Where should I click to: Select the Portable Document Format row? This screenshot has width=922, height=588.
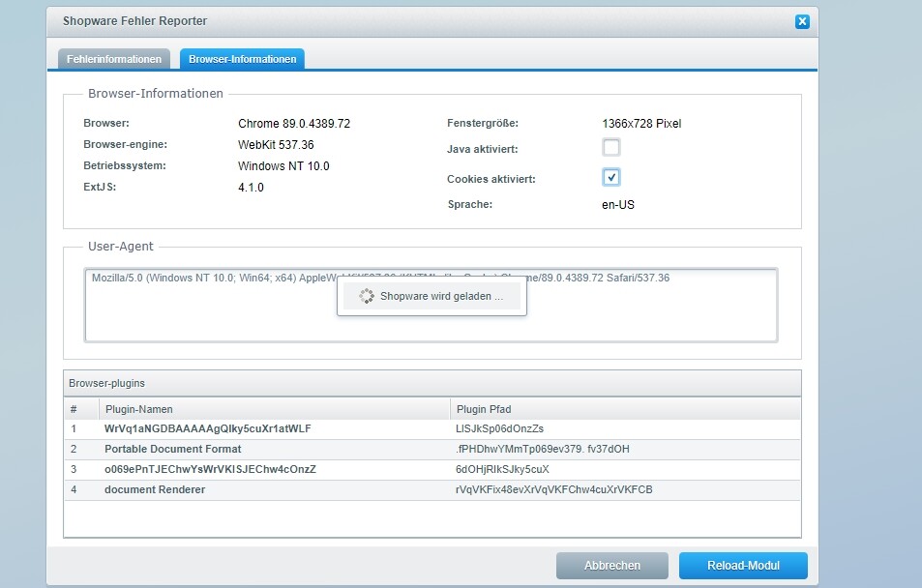[x=432, y=450]
